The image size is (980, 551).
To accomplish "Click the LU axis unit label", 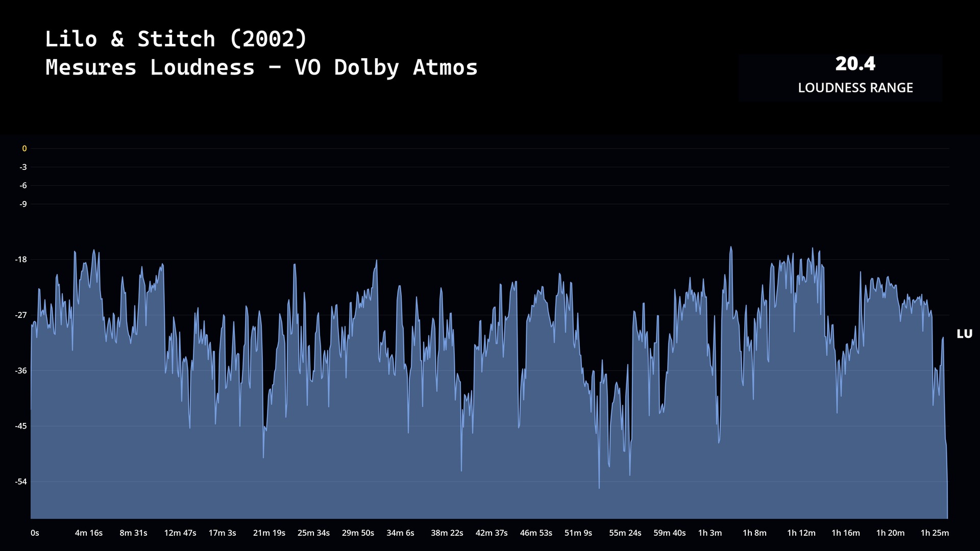I will click(964, 334).
